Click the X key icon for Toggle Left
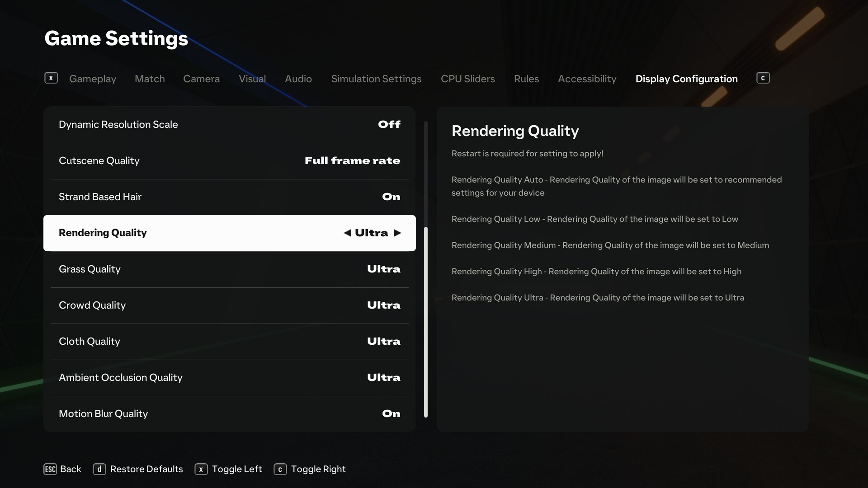Image resolution: width=868 pixels, height=488 pixels. point(201,469)
